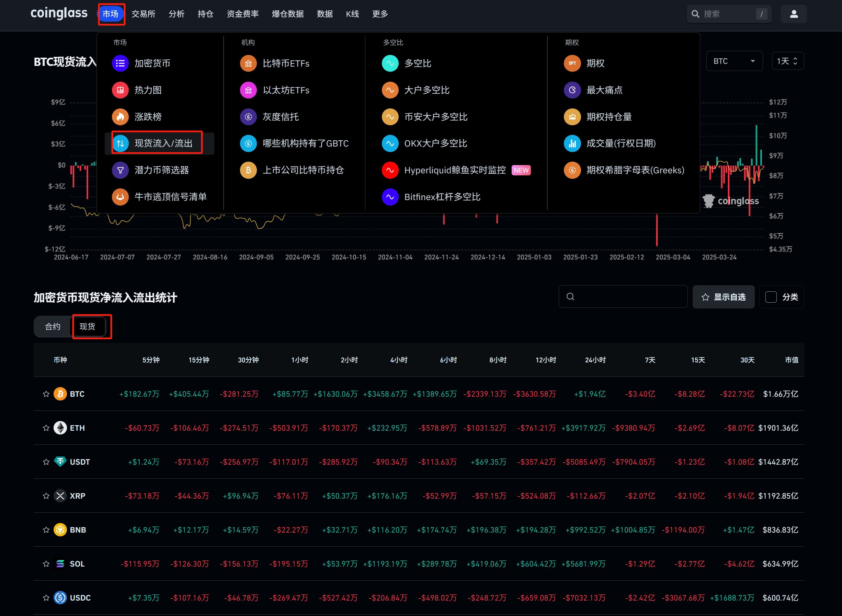The width and height of the screenshot is (842, 616).
Task: Toggle favorite star for ETH row
Action: pos(46,428)
